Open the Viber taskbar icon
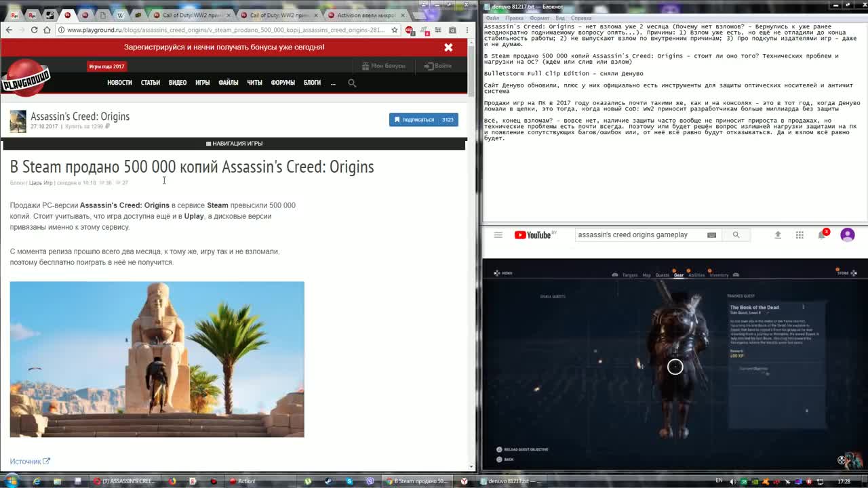Screen dimensions: 868x488 [x=370, y=481]
